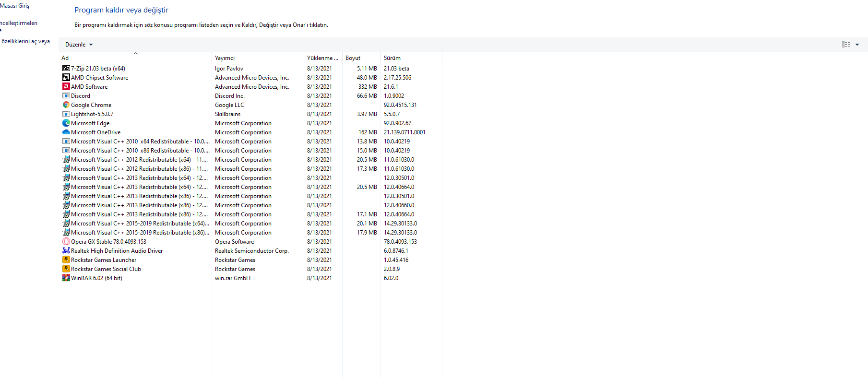Select the publisher 'Google LLC'
868x378 pixels.
229,105
